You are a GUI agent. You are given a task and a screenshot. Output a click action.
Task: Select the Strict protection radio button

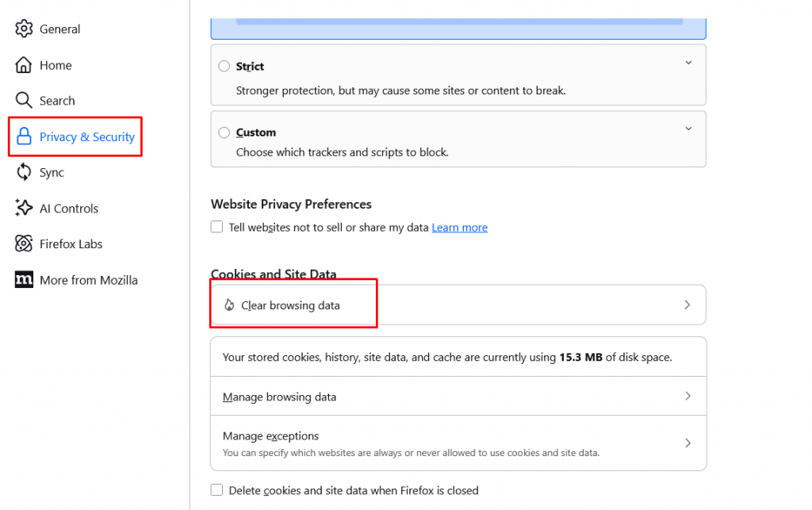[224, 67]
